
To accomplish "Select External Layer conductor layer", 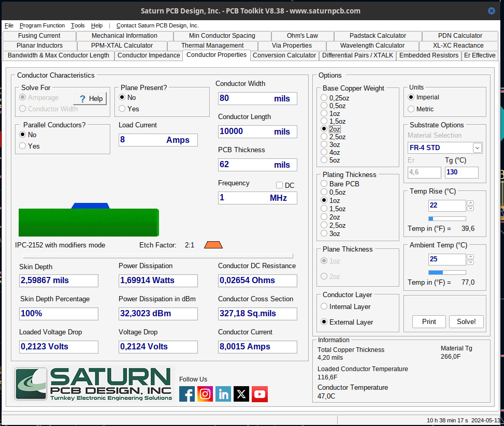I will click(x=347, y=322).
